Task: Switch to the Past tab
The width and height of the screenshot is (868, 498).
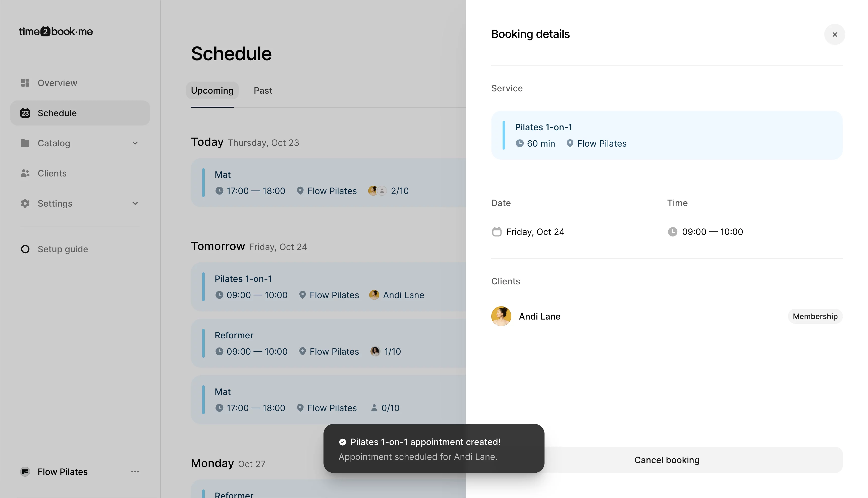Action: 263,91
